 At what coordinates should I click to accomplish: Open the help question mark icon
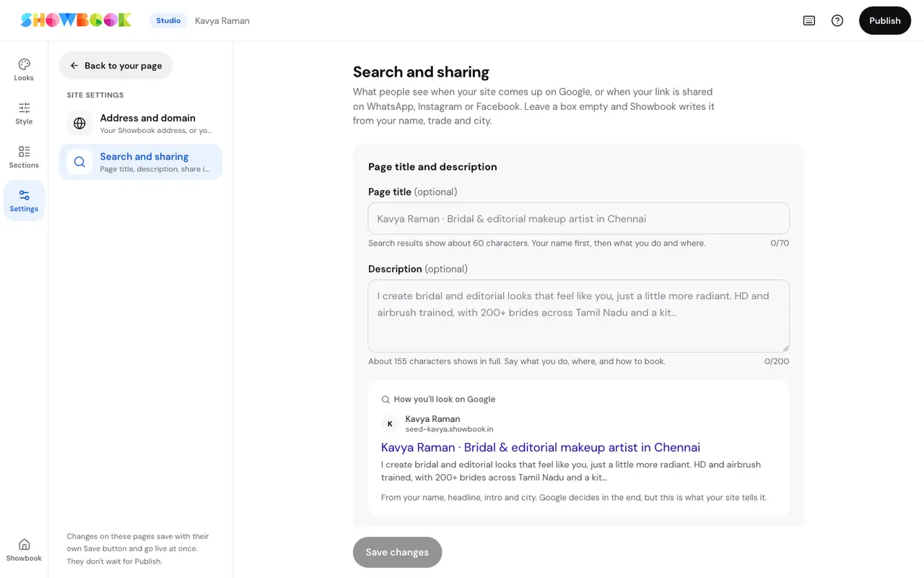(x=837, y=20)
